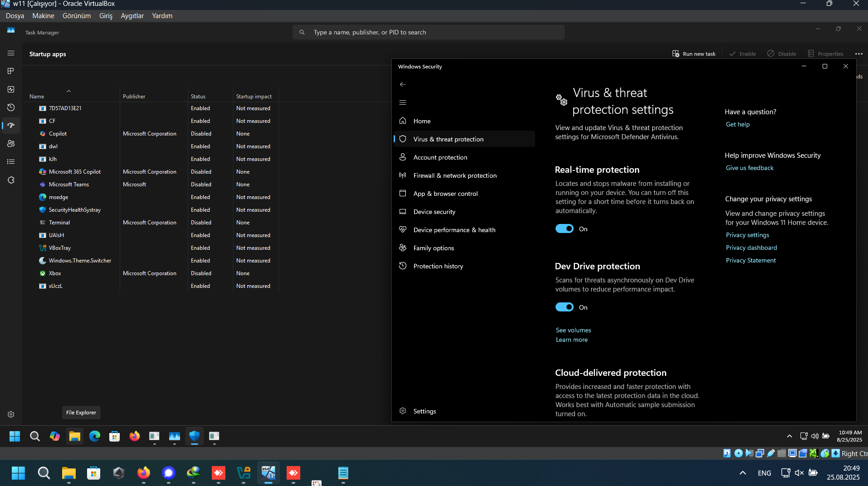Screen dimensions: 868x486
Task: Toggle Windows Security navigation hamburger menu
Action: pyautogui.click(x=403, y=102)
